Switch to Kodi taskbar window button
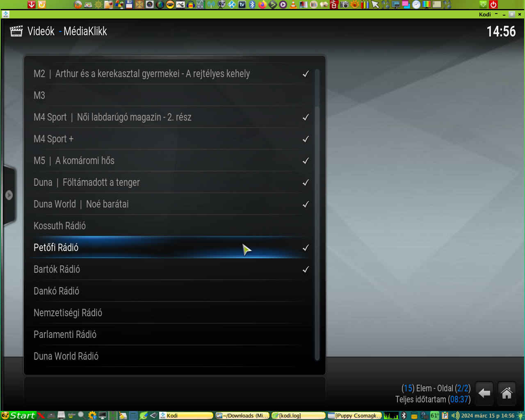 click(x=186, y=415)
